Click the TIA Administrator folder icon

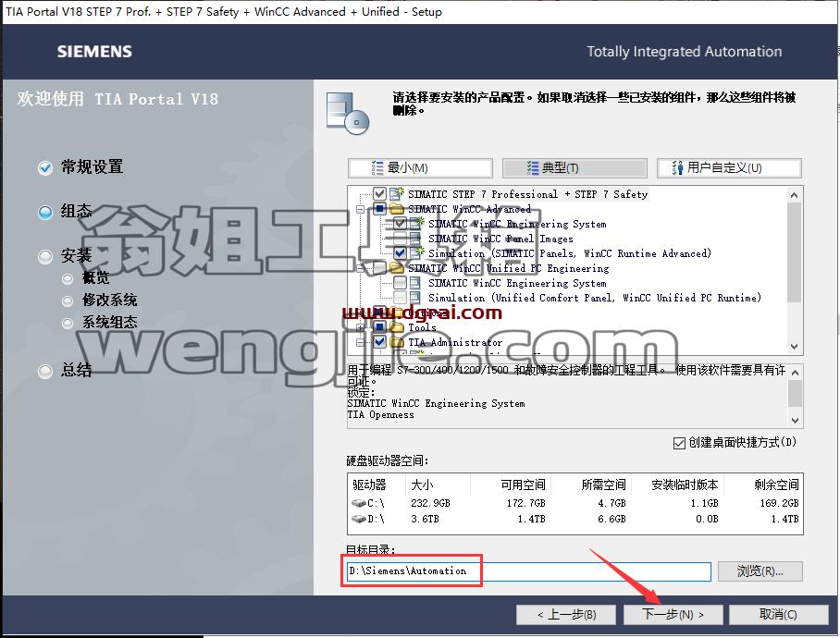click(397, 341)
